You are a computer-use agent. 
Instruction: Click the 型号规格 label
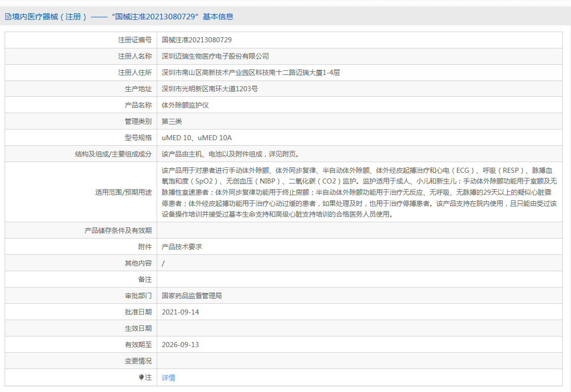click(138, 138)
